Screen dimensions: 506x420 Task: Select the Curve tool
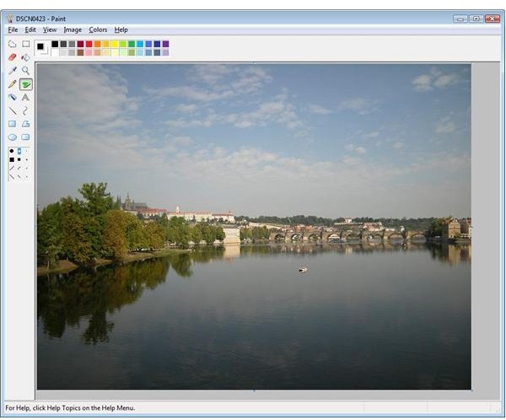[26, 110]
